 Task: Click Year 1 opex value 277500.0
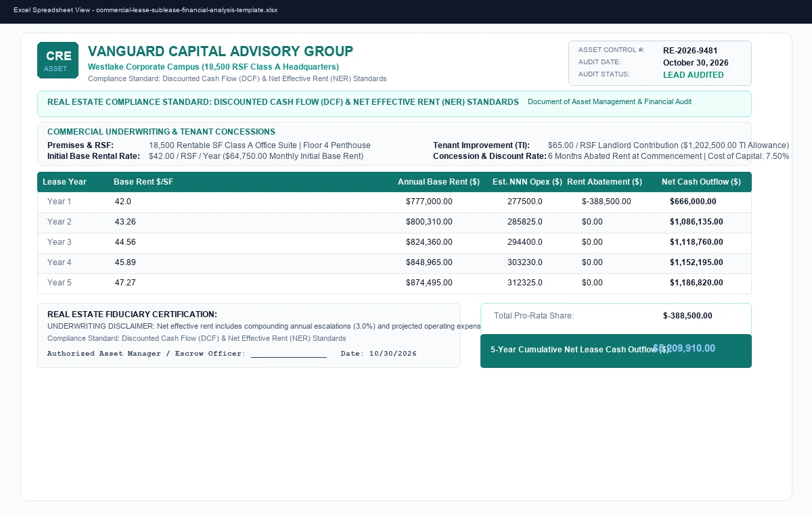(x=525, y=202)
